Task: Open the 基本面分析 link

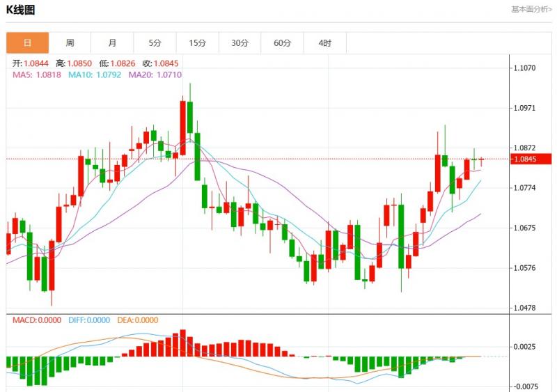Action: [x=531, y=10]
